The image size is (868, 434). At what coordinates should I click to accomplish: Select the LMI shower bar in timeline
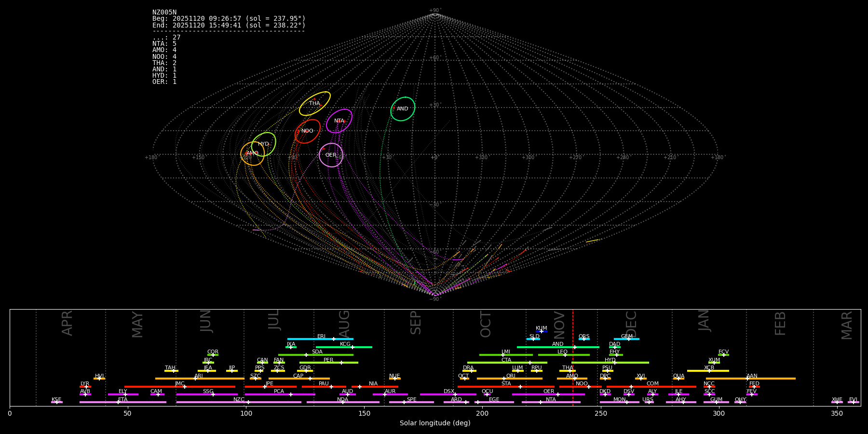tap(506, 355)
